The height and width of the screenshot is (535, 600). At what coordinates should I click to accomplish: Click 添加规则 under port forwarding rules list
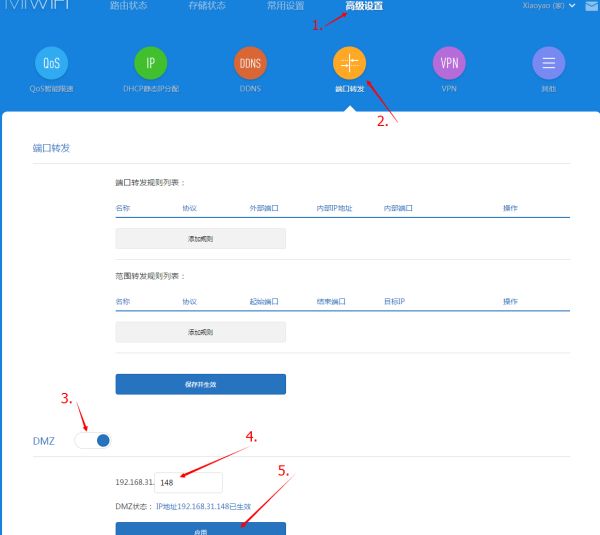[x=201, y=239]
